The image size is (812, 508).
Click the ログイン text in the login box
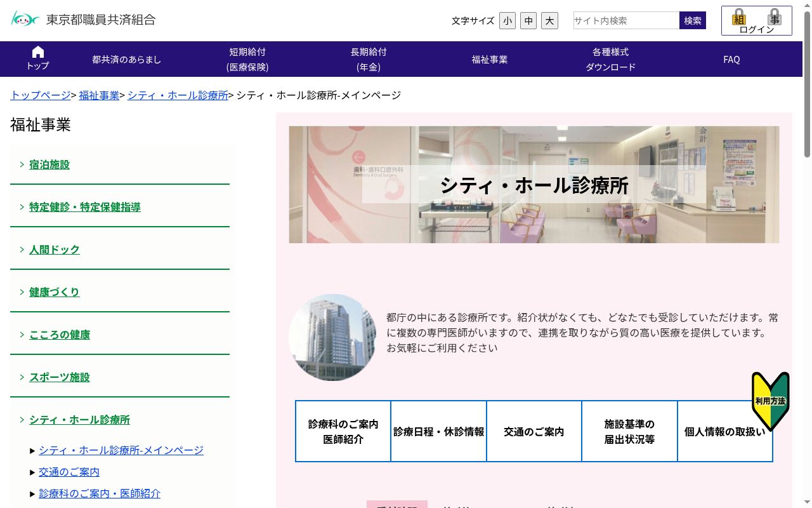point(757,29)
